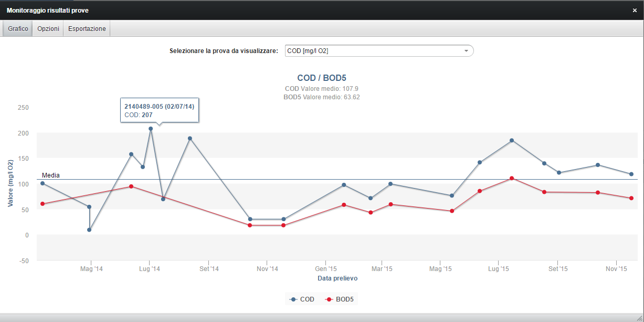Select the last BOD5 point near Nov '15
The width and height of the screenshot is (644, 322).
coord(631,198)
